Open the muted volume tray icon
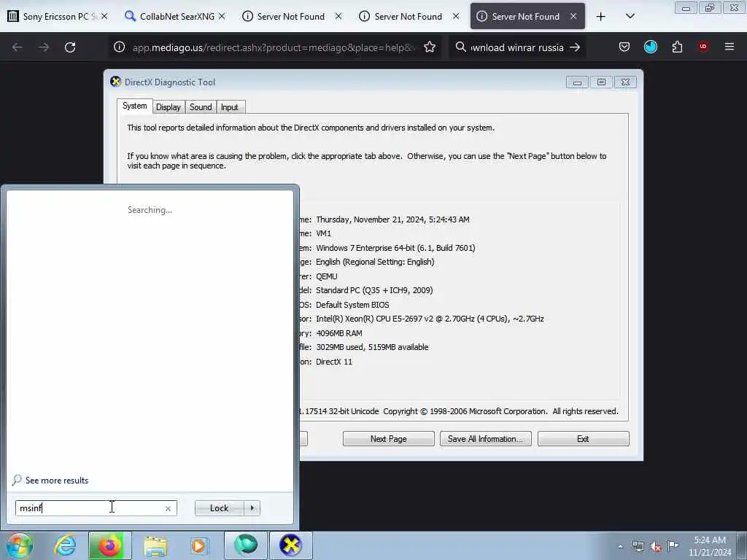This screenshot has height=560, width=747. [x=656, y=547]
